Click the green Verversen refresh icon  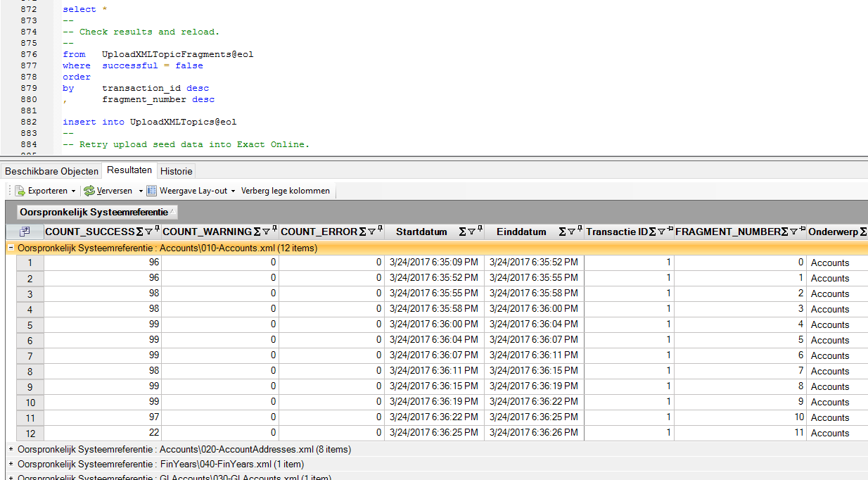pos(89,191)
